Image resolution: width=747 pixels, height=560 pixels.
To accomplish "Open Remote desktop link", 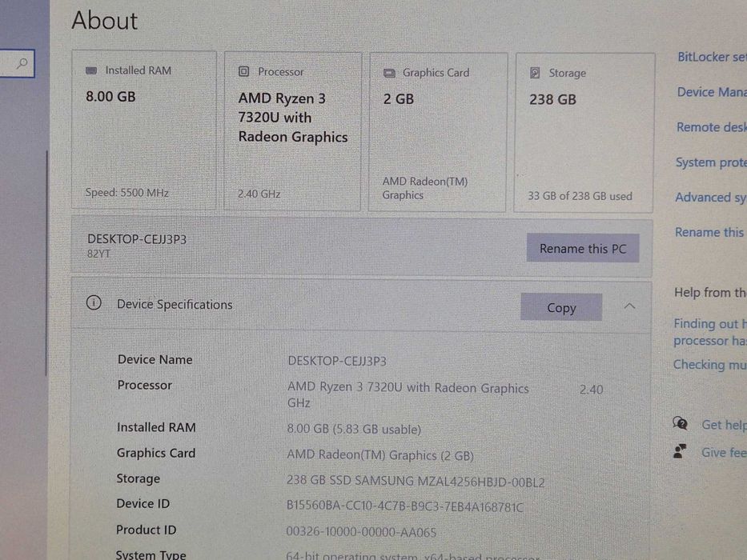I will pyautogui.click(x=711, y=127).
